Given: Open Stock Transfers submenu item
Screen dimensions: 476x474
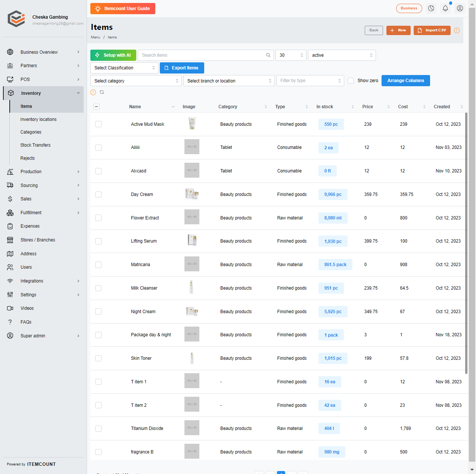Looking at the screenshot, I should click(x=35, y=145).
